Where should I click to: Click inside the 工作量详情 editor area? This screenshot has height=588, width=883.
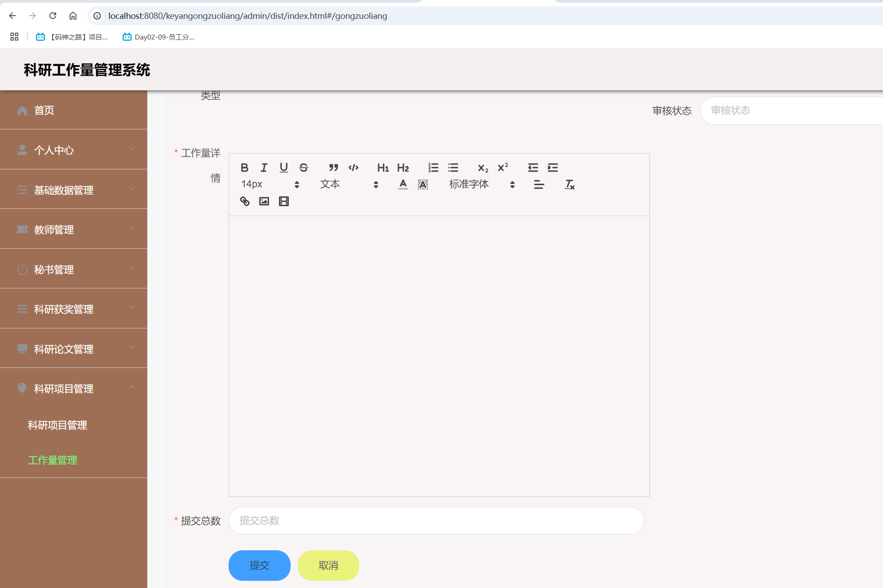(439, 356)
